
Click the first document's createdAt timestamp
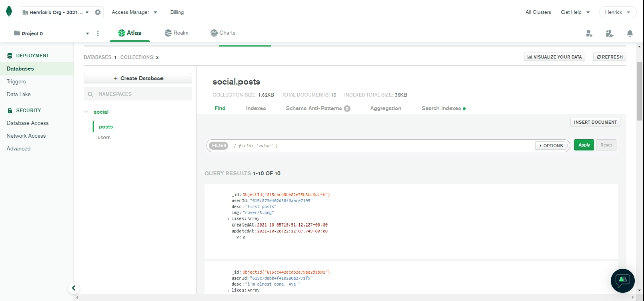click(x=292, y=225)
